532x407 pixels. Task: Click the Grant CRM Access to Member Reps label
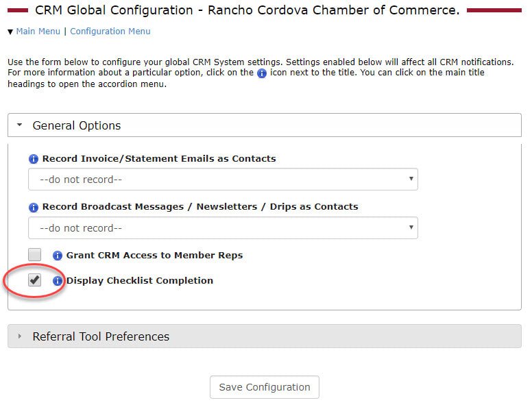coord(155,256)
